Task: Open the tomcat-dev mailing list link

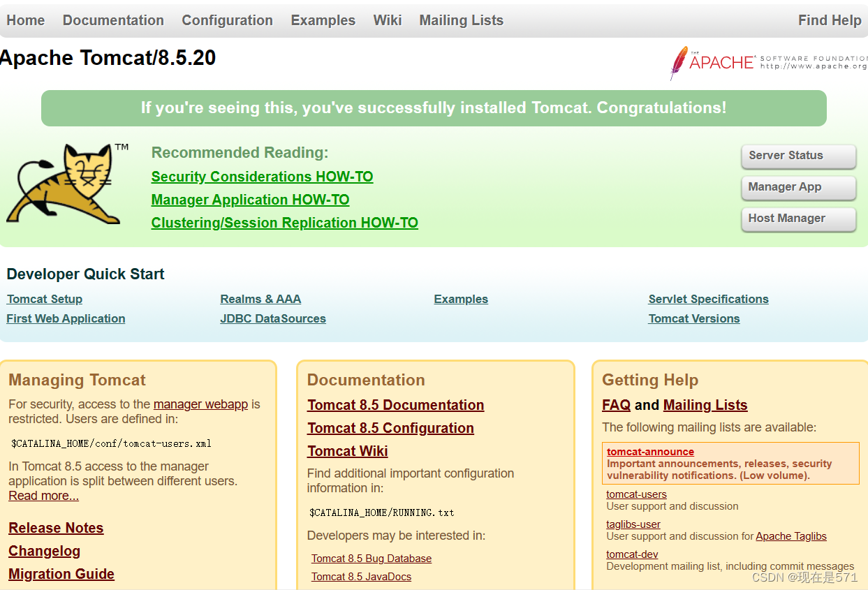Action: click(x=632, y=554)
